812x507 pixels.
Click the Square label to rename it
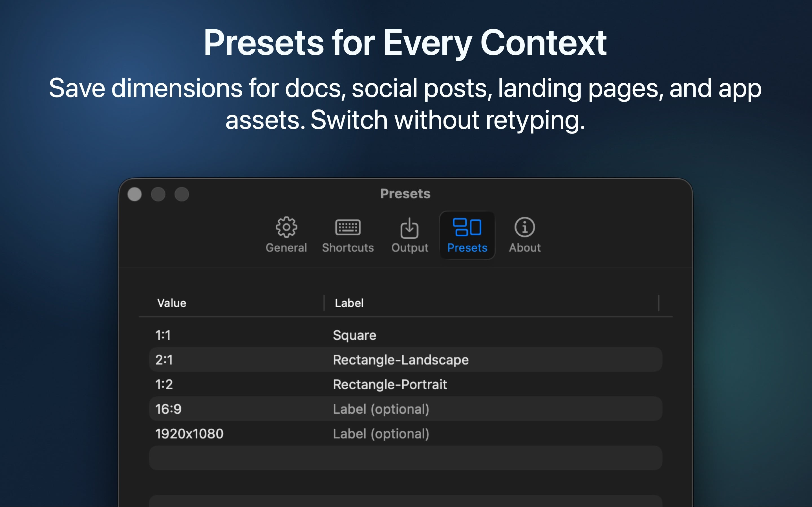click(355, 335)
